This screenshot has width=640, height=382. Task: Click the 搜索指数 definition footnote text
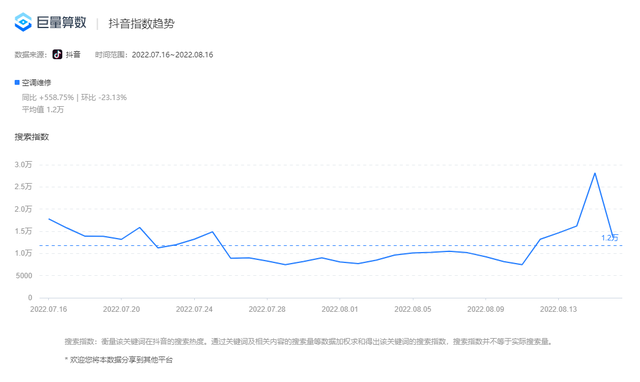click(x=309, y=342)
